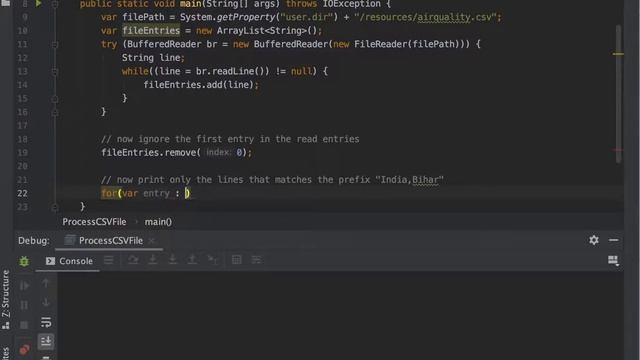This screenshot has width=640, height=360.
Task: Click the fold end marker on line 16
Action: pos(55,112)
